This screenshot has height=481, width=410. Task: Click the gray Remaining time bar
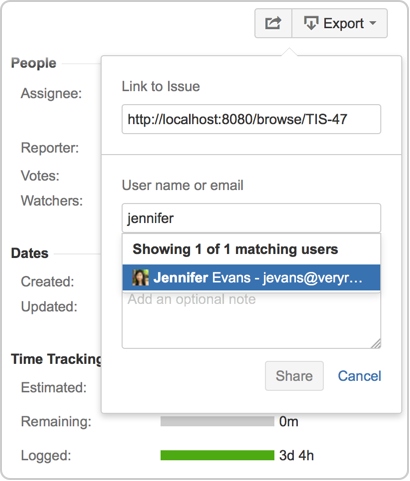tap(217, 421)
